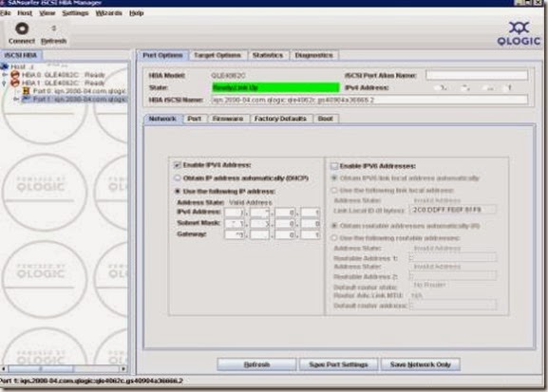Click last octet of IPv4 Address field
Screen dimensions: 548x392
pos(310,212)
